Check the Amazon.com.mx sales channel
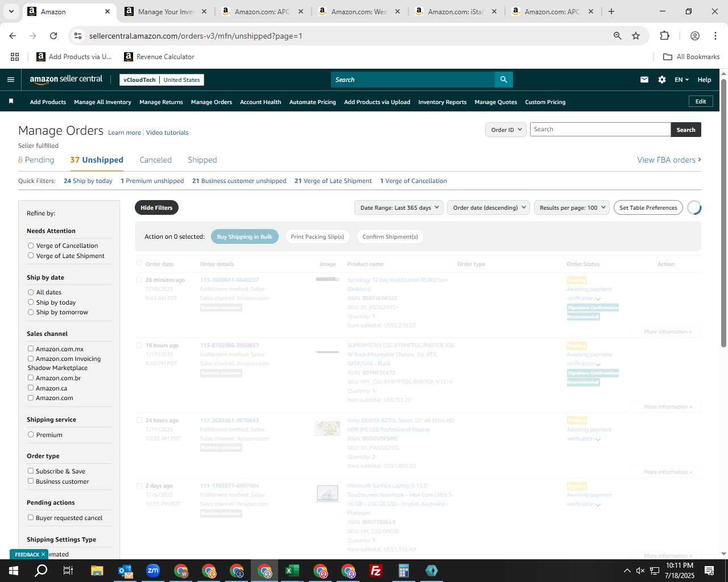Image resolution: width=728 pixels, height=582 pixels. pyautogui.click(x=31, y=348)
